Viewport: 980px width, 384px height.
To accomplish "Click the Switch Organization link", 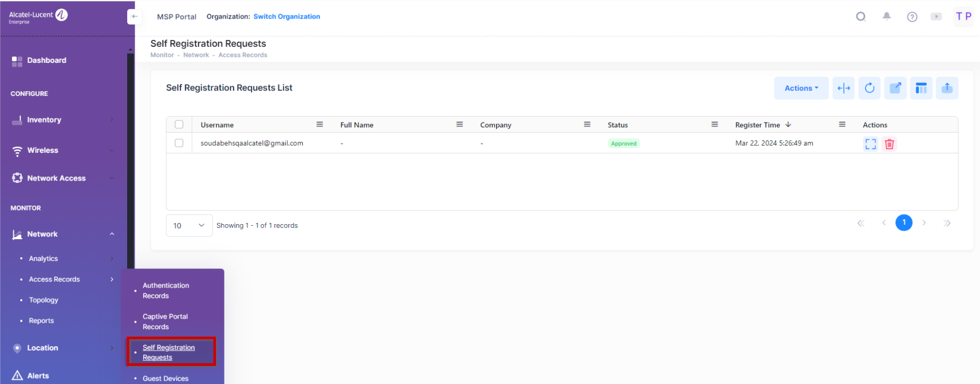I will coord(287,17).
